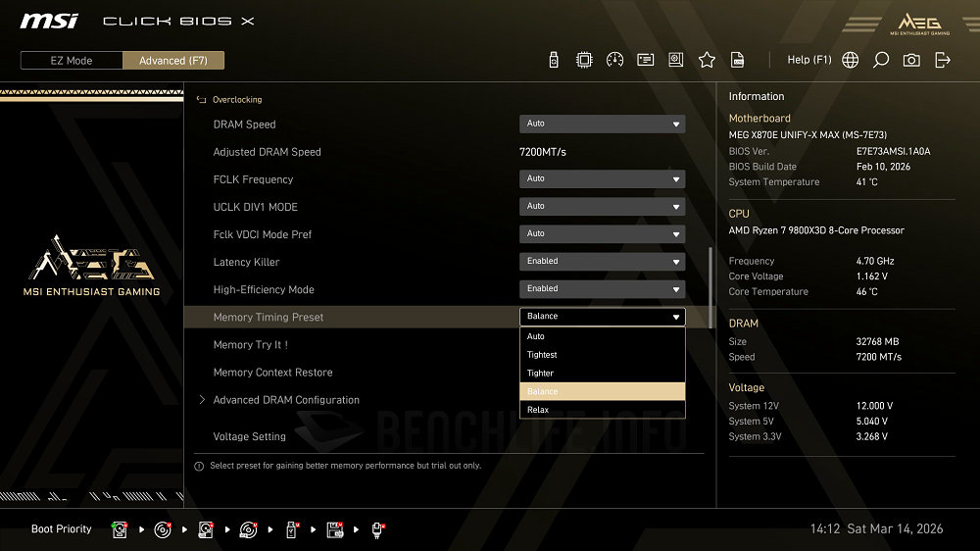Image resolution: width=980 pixels, height=551 pixels.
Task: Select hard disk boot device with green check
Action: [x=120, y=529]
